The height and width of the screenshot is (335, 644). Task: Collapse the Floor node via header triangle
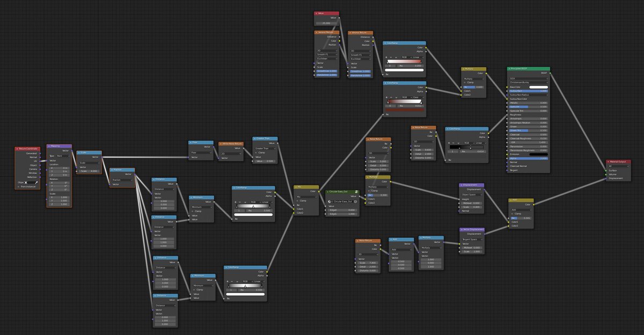191,142
